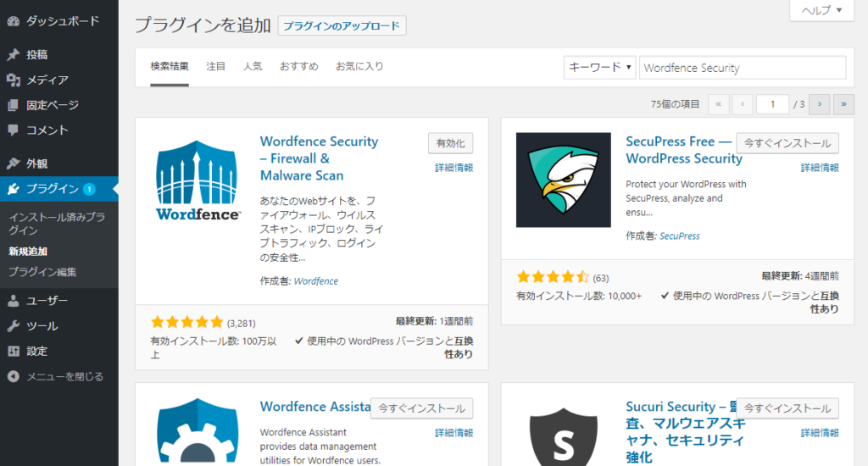This screenshot has width=868, height=466.
Task: Click SecuPress star rating
Action: [553, 277]
